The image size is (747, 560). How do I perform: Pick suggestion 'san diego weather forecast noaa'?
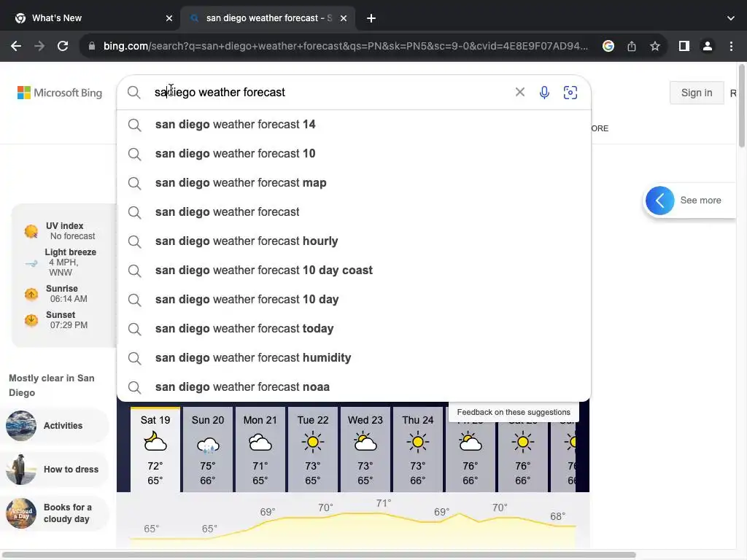click(354, 387)
